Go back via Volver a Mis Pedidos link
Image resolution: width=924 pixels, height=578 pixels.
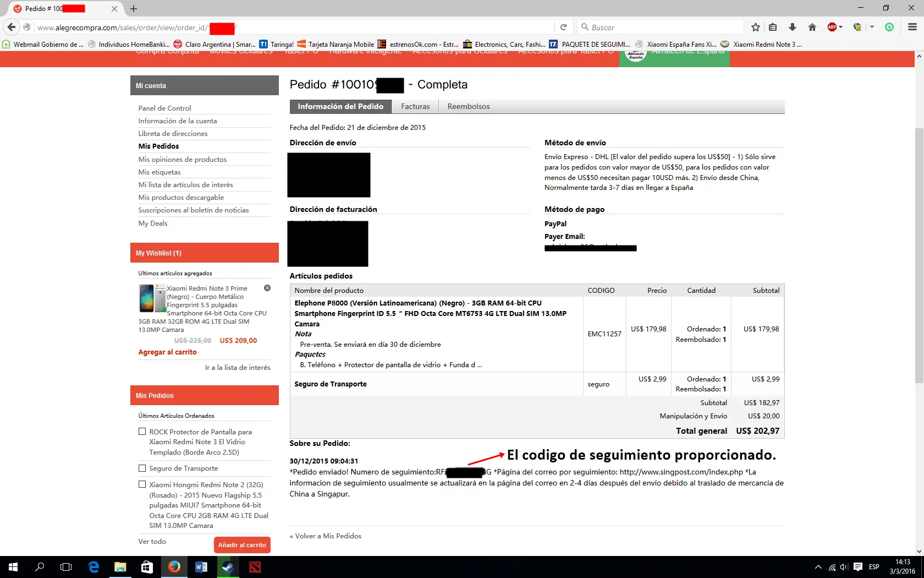pos(326,536)
